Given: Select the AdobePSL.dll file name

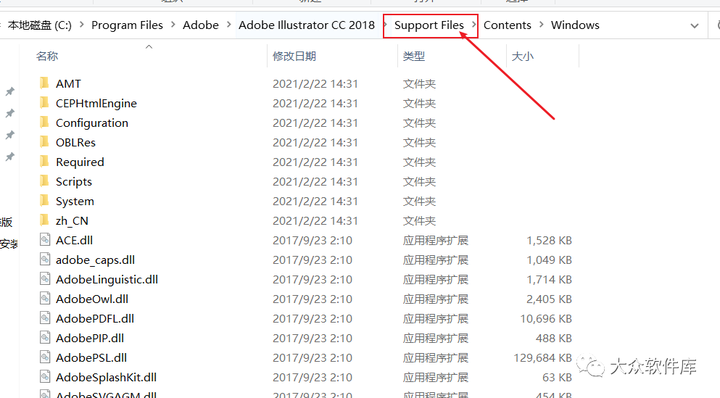Looking at the screenshot, I should [91, 358].
